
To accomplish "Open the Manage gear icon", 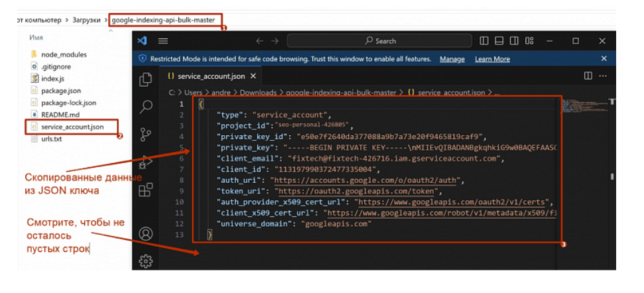I will [x=145, y=261].
